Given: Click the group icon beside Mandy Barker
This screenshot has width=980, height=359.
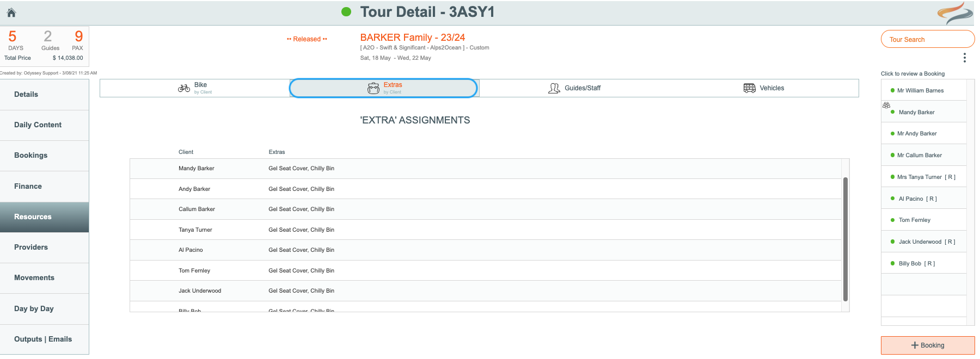Looking at the screenshot, I should click(x=886, y=105).
